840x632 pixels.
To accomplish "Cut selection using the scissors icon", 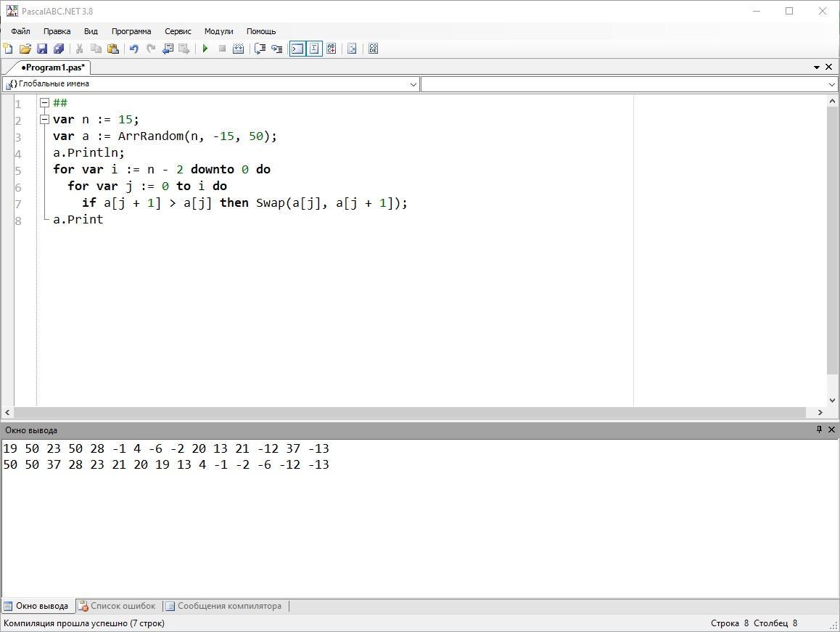I will click(x=79, y=49).
